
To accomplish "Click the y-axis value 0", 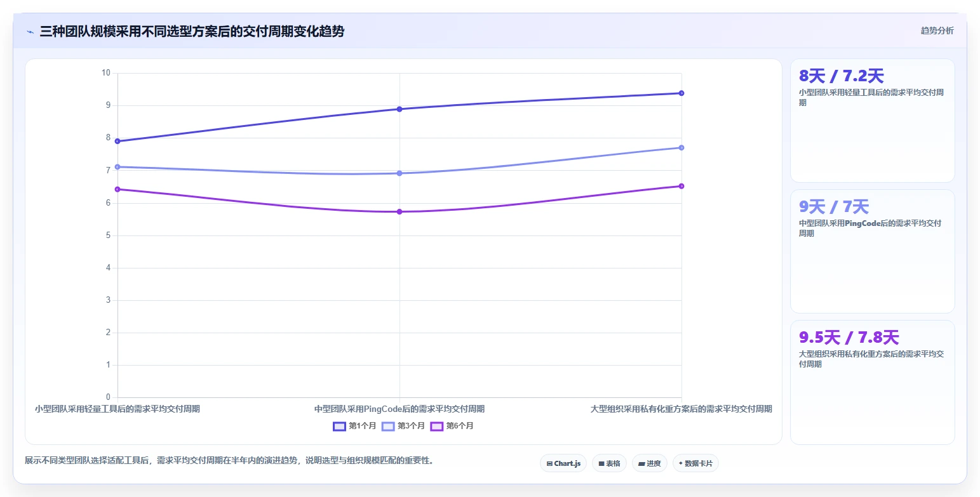I will point(108,397).
